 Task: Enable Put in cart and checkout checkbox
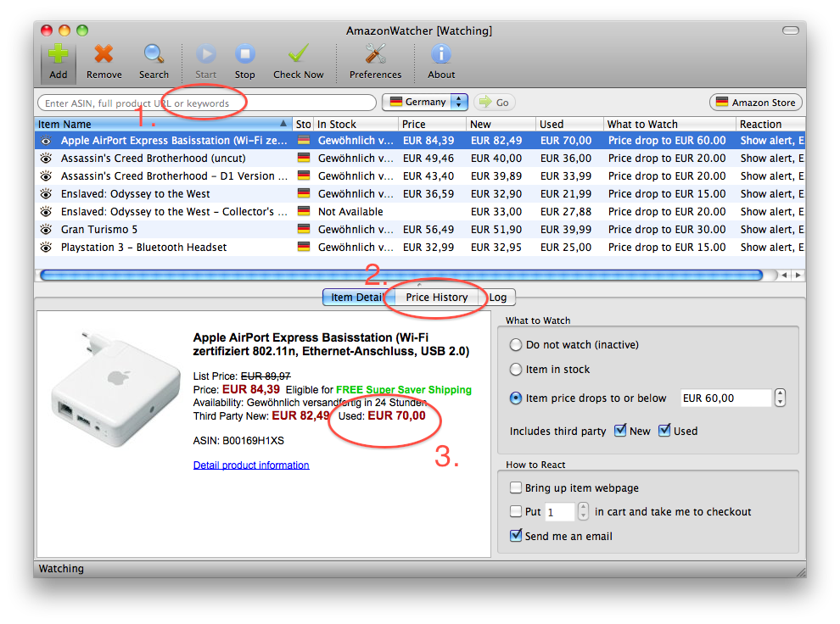[x=515, y=511]
